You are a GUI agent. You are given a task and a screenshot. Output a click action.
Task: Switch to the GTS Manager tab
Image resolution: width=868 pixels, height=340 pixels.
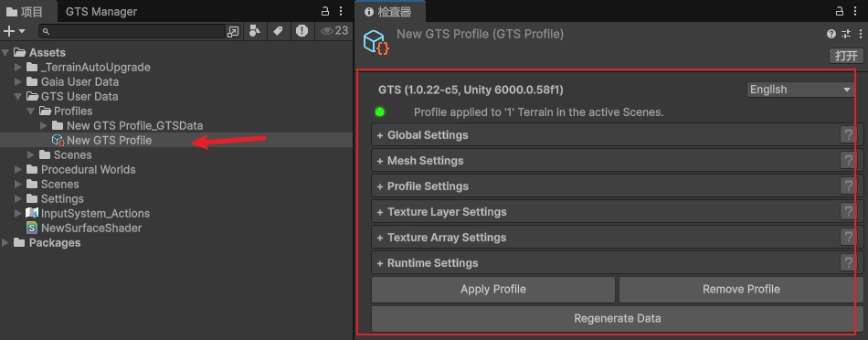(101, 12)
